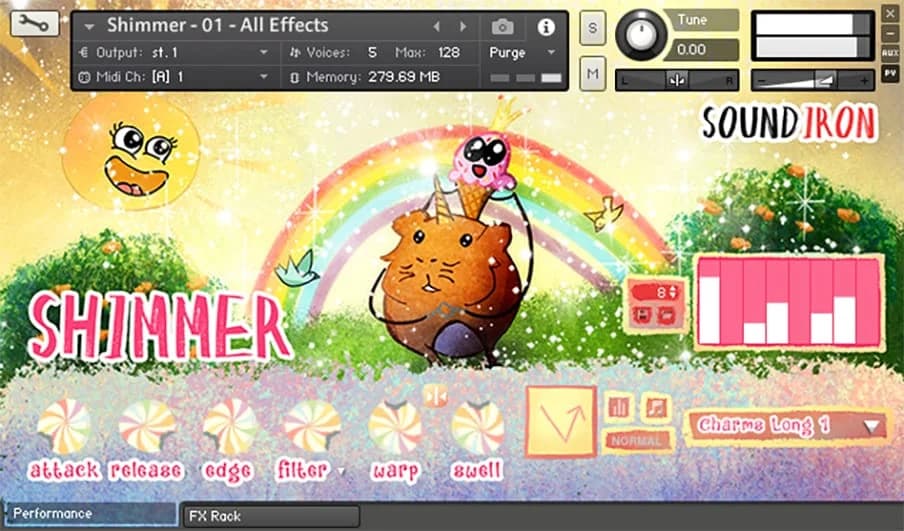Switch to the FX Rack tab

coord(271,516)
